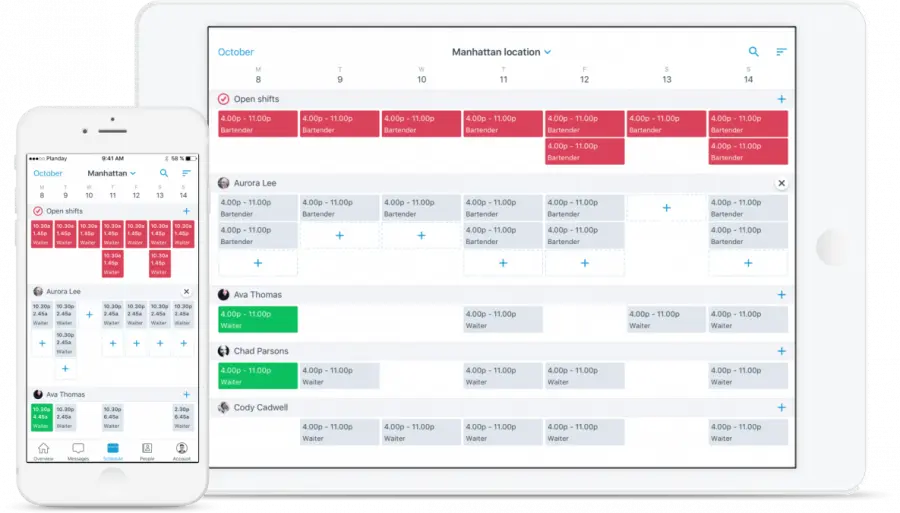Open Account tab on phone
Image resolution: width=900 pixels, height=513 pixels.
pyautogui.click(x=181, y=451)
